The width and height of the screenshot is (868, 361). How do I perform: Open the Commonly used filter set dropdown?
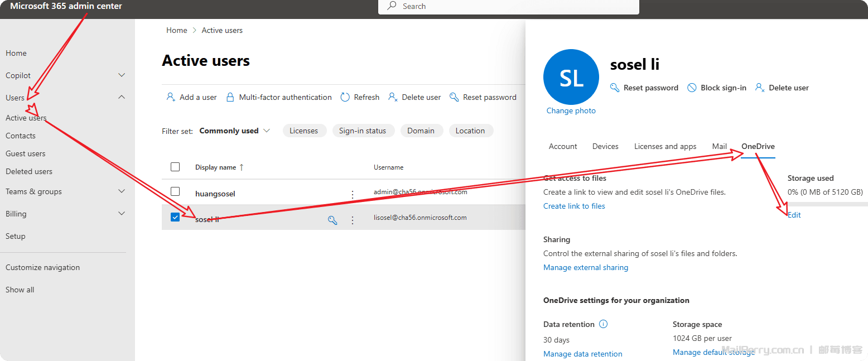234,131
